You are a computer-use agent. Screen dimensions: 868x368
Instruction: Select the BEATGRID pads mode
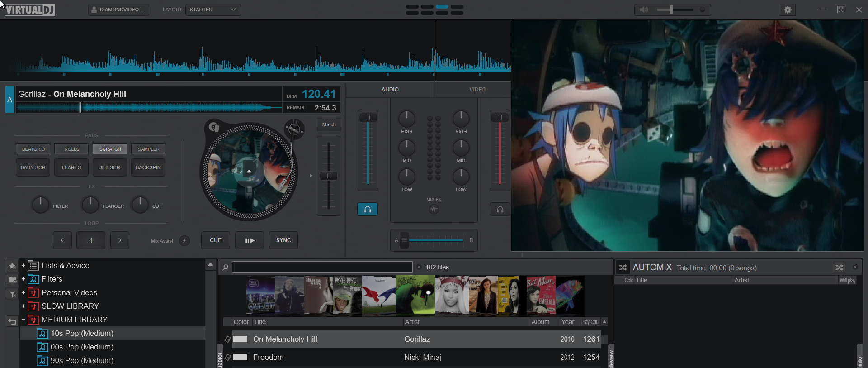[x=33, y=149]
